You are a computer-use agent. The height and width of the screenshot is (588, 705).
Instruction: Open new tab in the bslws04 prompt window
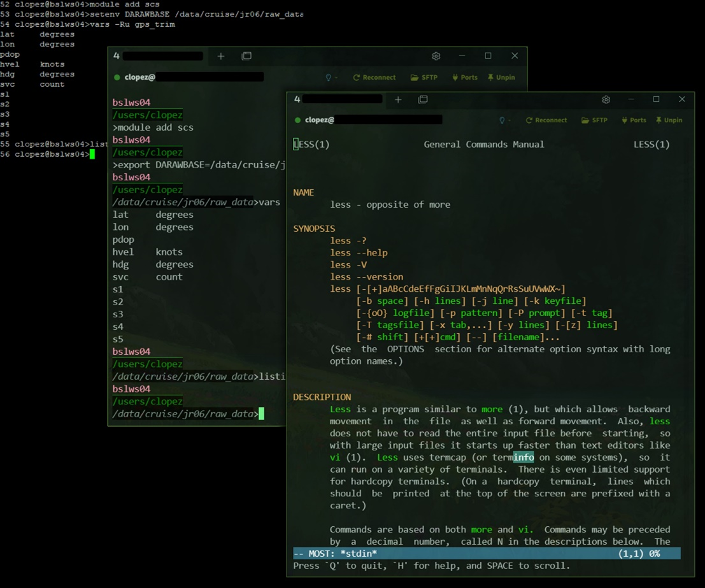221,56
